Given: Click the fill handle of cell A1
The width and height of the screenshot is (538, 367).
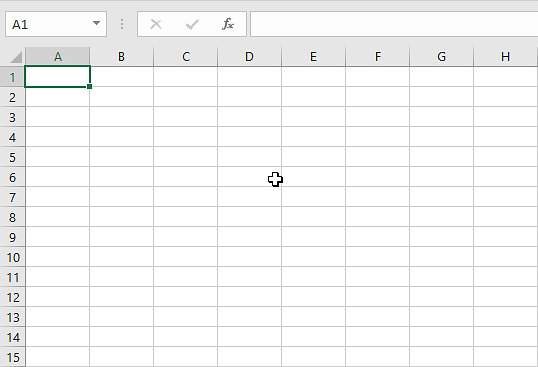Looking at the screenshot, I should pos(89,86).
